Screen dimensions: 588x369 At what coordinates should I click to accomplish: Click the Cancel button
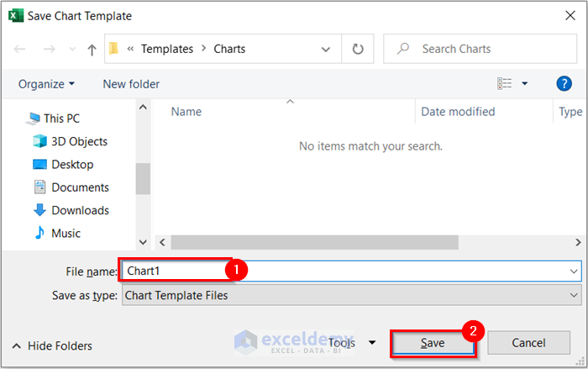(x=528, y=343)
